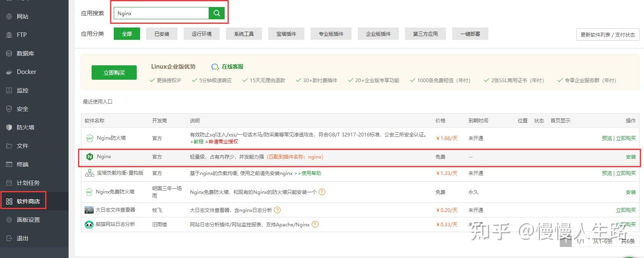This screenshot has height=258, width=644.
Task: Open Docker in the sidebar
Action: point(26,72)
